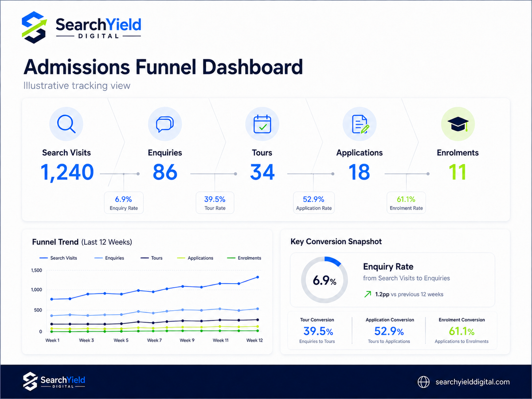
Task: Open searchyielddigital.com link
Action: point(473,382)
